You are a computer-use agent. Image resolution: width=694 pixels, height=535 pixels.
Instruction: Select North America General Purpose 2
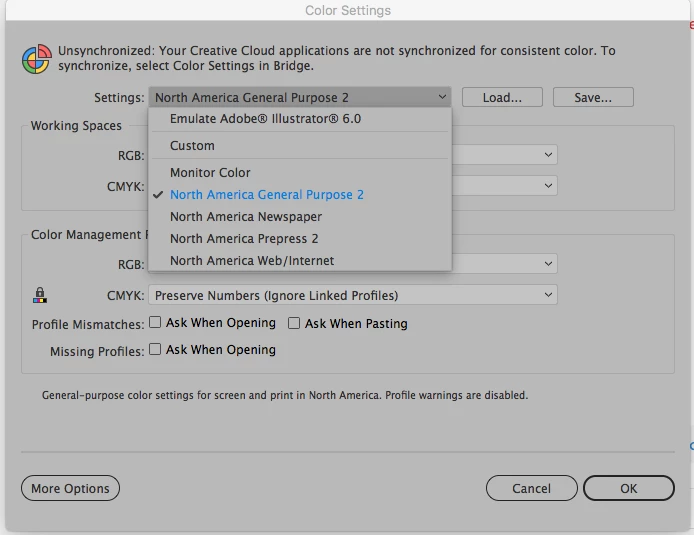300,195
